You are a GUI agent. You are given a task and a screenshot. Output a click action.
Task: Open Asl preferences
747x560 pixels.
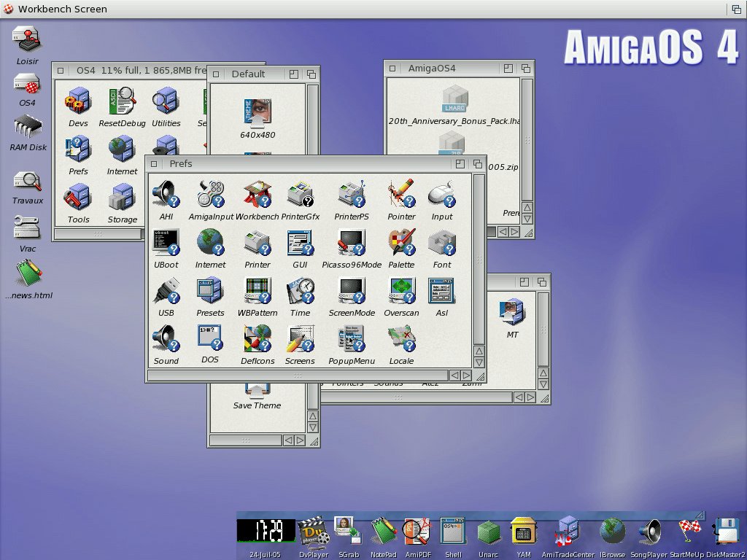tap(441, 291)
